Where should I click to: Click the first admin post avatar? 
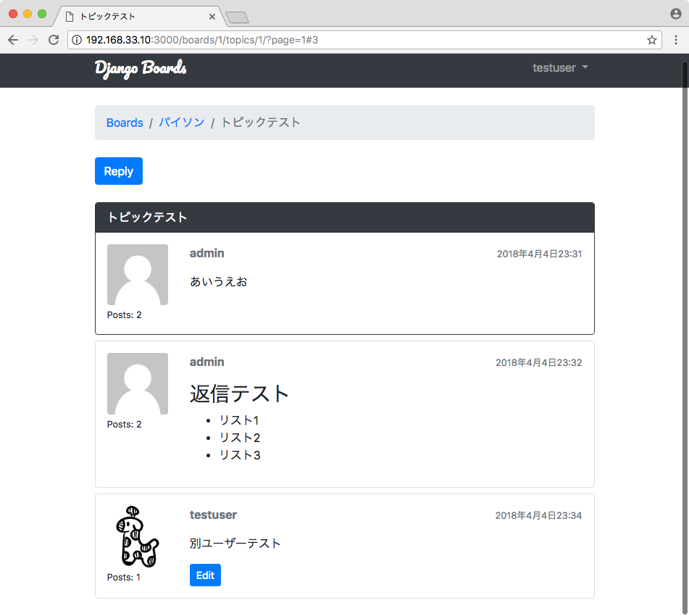coord(138,275)
